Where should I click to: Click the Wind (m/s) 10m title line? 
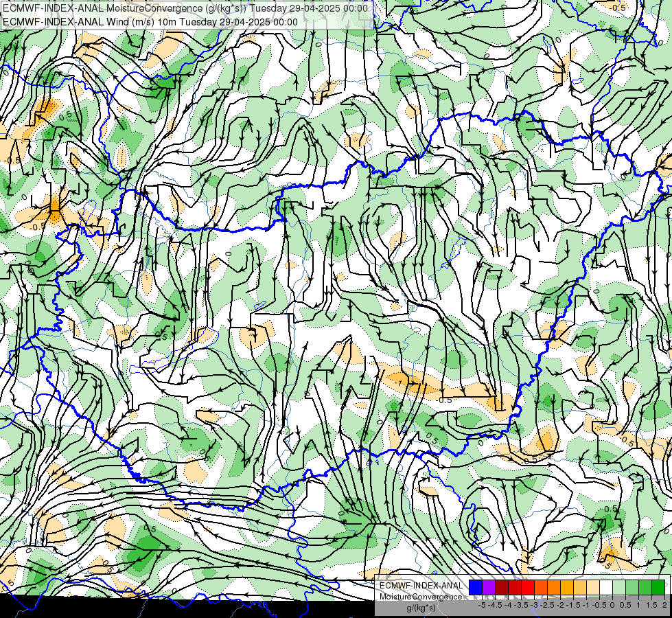(150, 22)
